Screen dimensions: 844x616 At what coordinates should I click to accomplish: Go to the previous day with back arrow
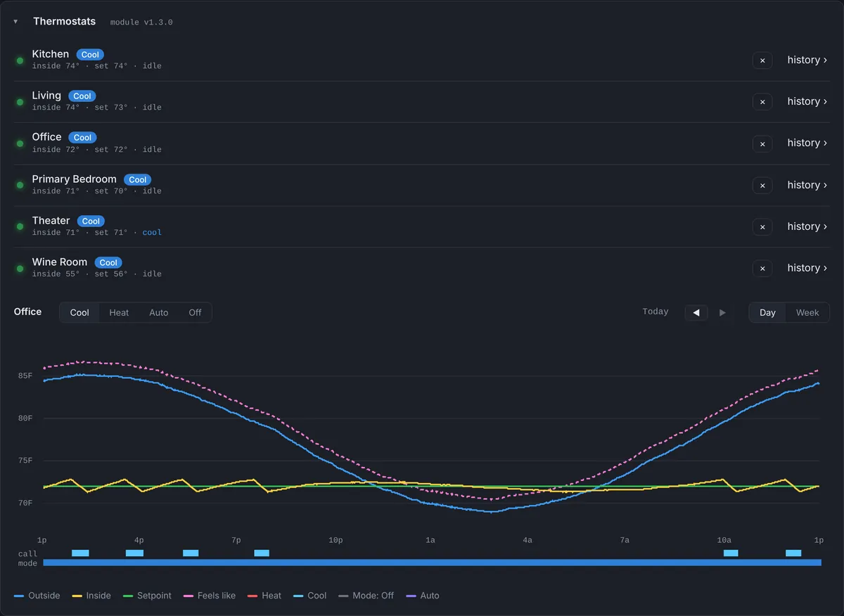[696, 312]
